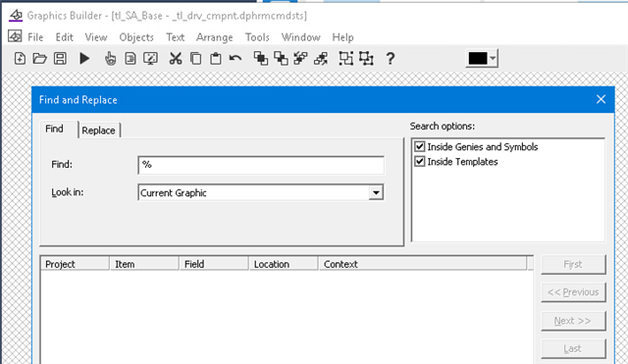Click the First results button
Viewport: 628px width, 364px height.
pyautogui.click(x=573, y=264)
